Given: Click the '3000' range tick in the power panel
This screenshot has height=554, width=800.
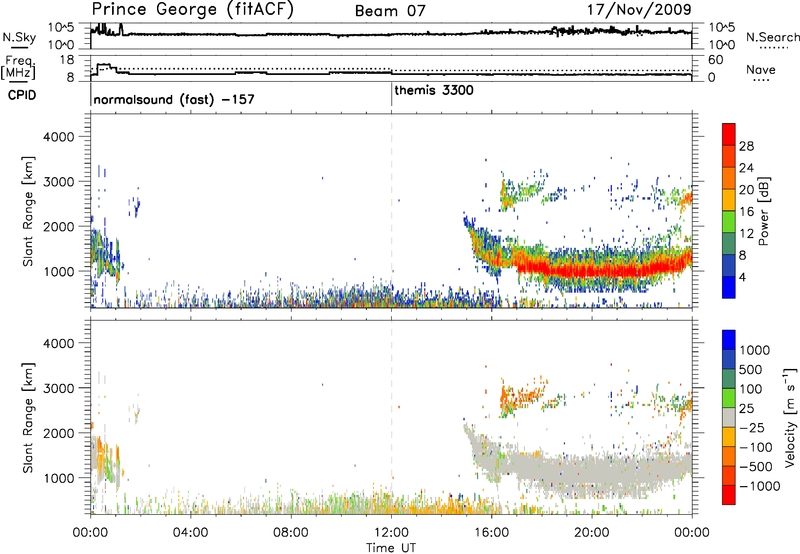Looking at the screenshot, I should coord(59,182).
